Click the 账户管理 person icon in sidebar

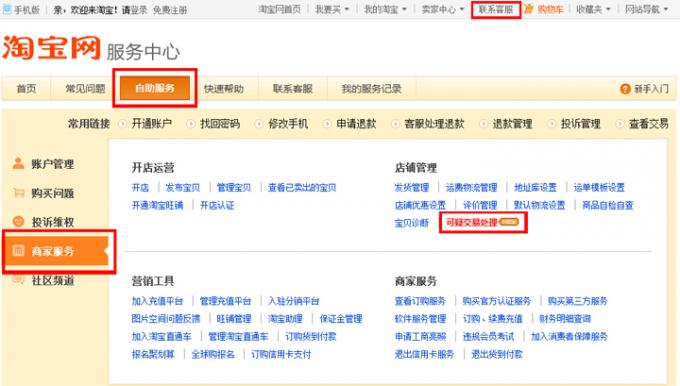[x=18, y=164]
